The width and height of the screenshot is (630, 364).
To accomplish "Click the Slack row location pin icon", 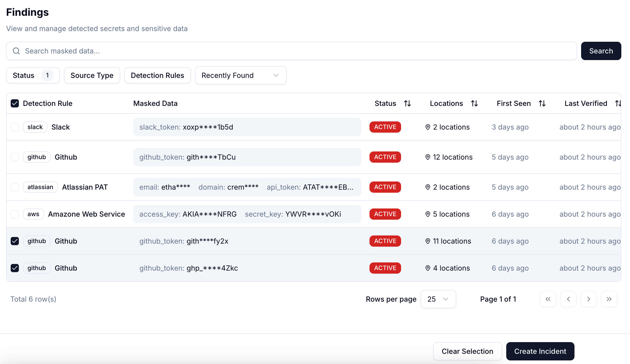I will click(428, 127).
